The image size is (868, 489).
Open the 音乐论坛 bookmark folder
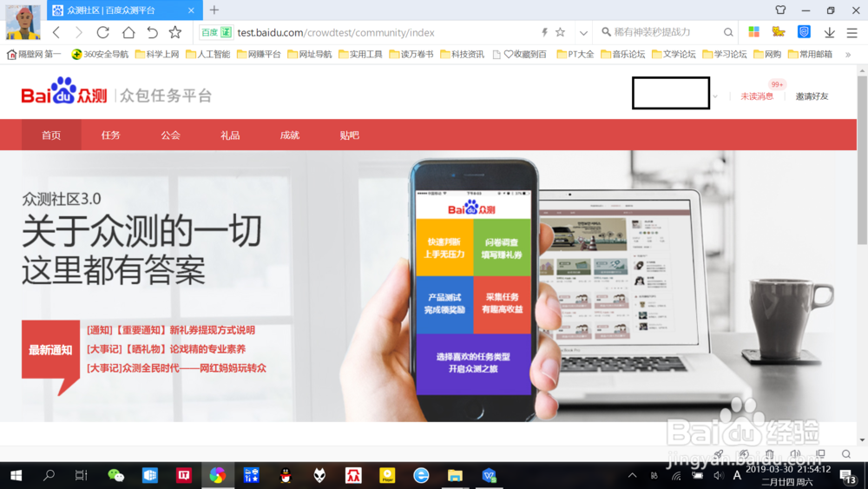tap(623, 54)
